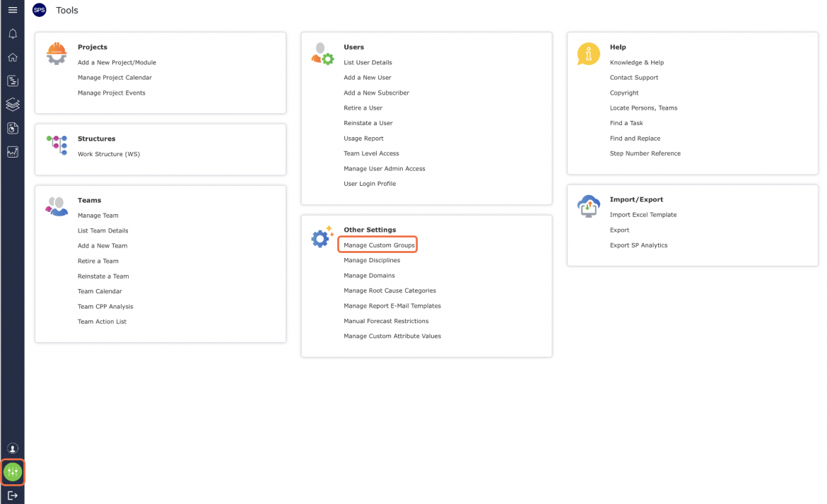Open Manage Disciplines
The width and height of the screenshot is (827, 504).
372,260
